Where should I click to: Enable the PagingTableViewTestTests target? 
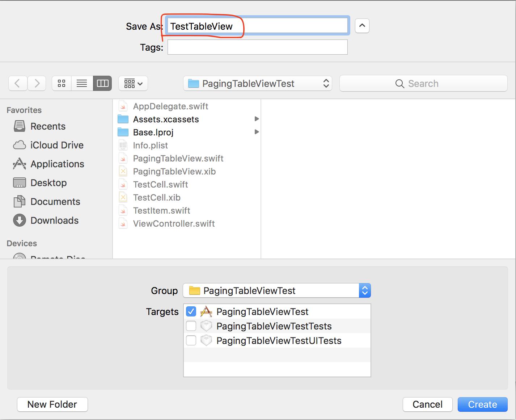(191, 326)
